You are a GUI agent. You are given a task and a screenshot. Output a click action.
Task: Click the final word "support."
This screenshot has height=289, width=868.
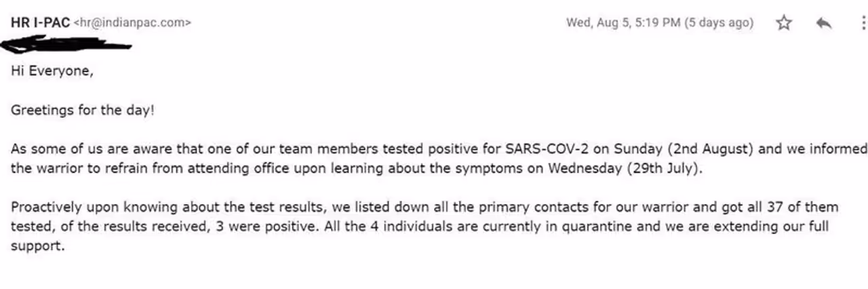point(37,246)
